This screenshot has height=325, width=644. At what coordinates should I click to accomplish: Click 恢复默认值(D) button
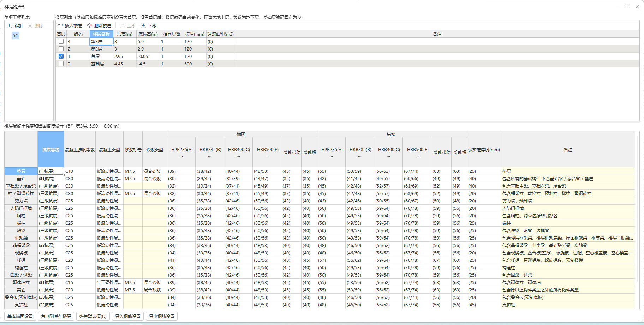[x=93, y=316]
